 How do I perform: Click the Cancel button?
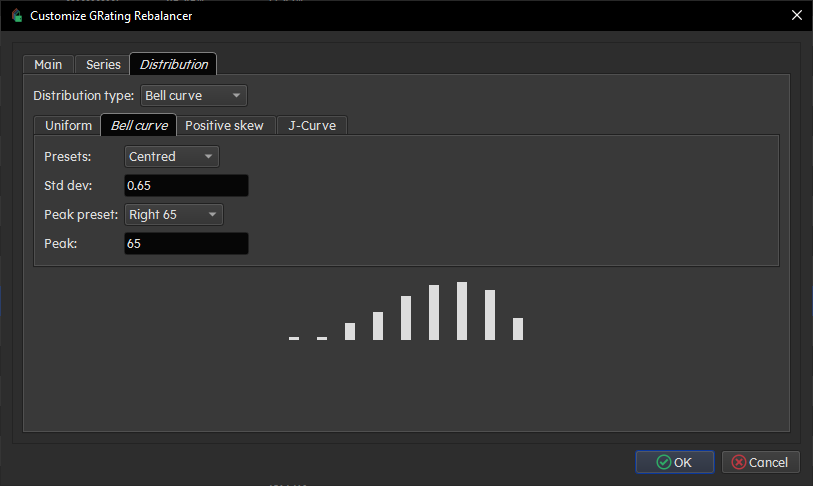761,462
